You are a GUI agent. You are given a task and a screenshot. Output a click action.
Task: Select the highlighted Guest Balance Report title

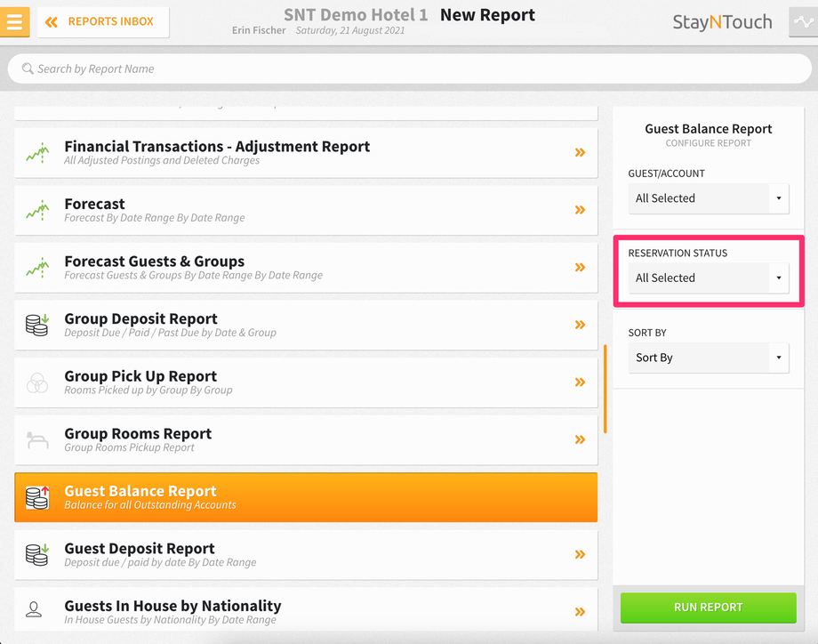coord(140,491)
